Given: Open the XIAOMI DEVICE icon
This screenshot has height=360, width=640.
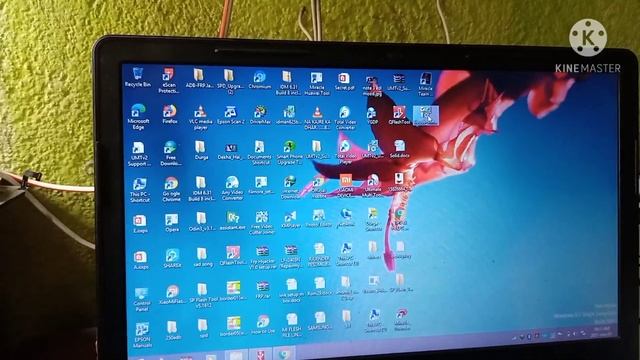Looking at the screenshot, I should [x=346, y=187].
